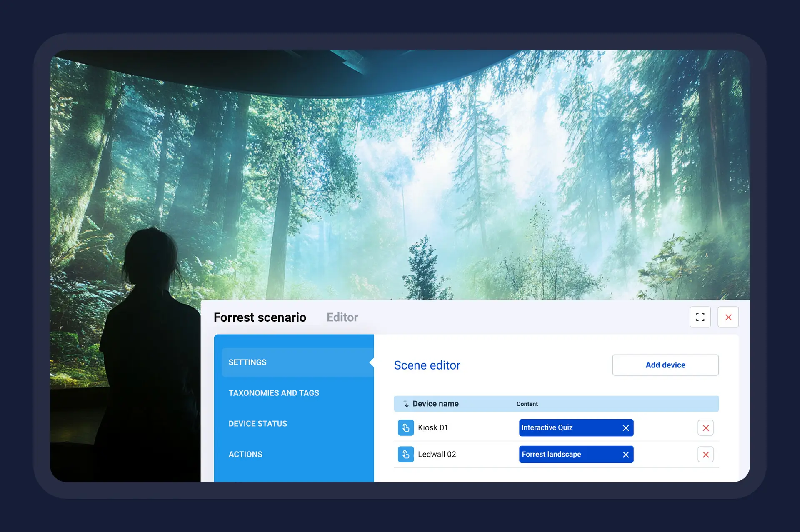Image resolution: width=800 pixels, height=532 pixels.
Task: Open the Device Status section
Action: coord(257,423)
